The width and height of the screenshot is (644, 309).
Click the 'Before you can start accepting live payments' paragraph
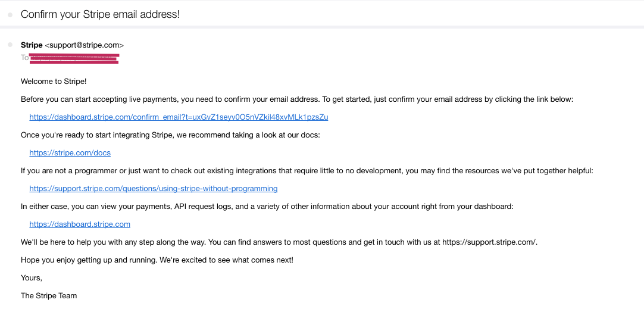pos(296,99)
